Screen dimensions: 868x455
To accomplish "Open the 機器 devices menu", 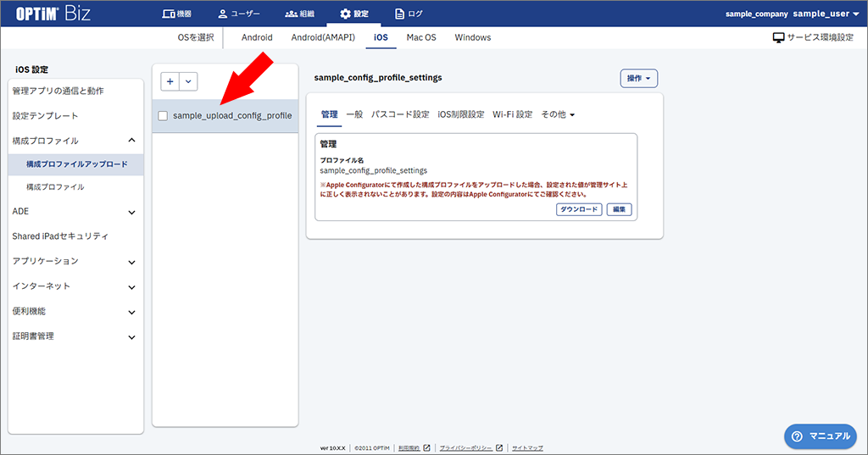I will 177,14.
